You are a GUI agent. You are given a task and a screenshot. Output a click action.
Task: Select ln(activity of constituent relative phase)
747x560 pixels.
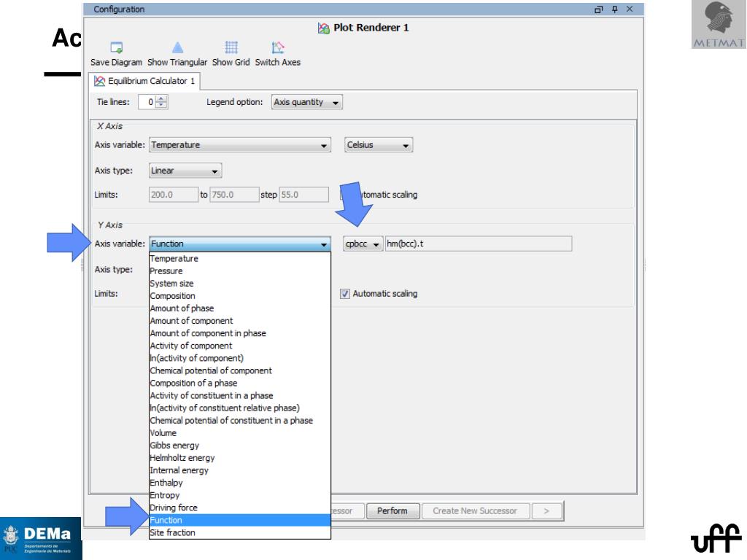239,408
